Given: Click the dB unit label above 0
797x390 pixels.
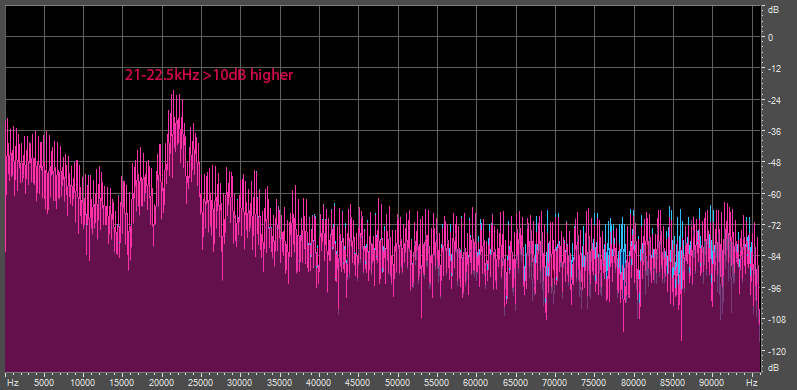Looking at the screenshot, I should (x=773, y=9).
